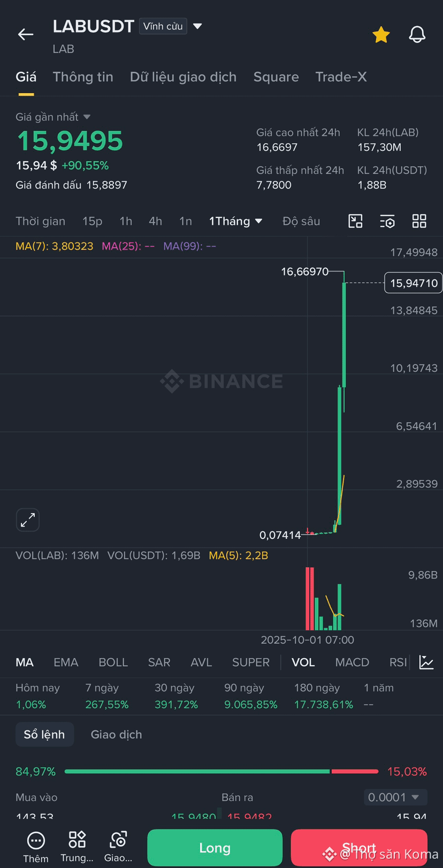Toggle the EMA indicator
Image resolution: width=443 pixels, height=868 pixels.
(66, 663)
